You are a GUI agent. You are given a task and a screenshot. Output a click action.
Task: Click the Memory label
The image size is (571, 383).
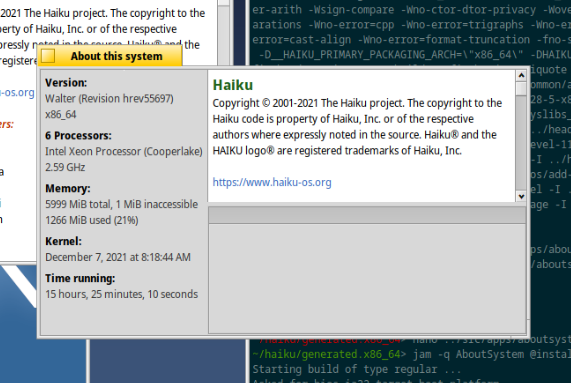tap(68, 188)
